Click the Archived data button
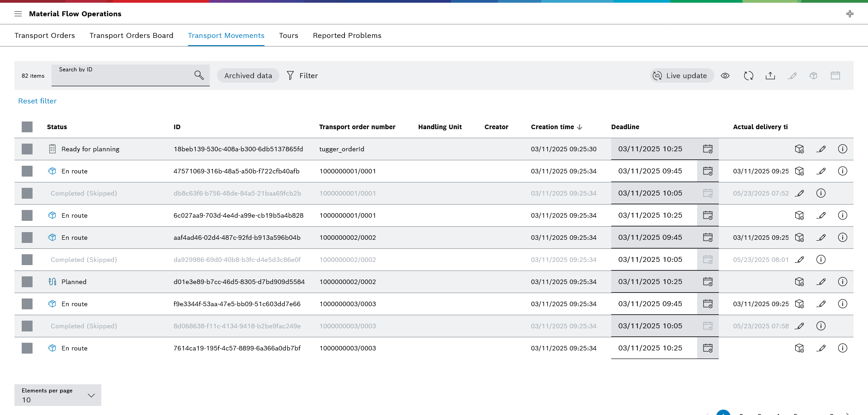The width and height of the screenshot is (868, 415). 248,76
